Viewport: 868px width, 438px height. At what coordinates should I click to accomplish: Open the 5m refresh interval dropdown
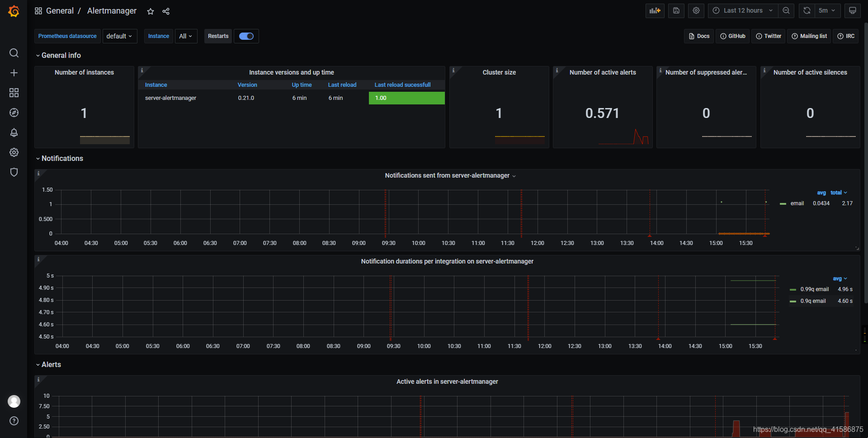tap(827, 10)
